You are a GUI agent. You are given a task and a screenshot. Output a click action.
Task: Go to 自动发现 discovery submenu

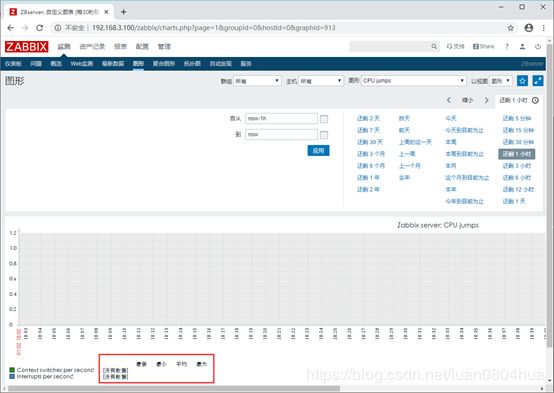click(220, 64)
